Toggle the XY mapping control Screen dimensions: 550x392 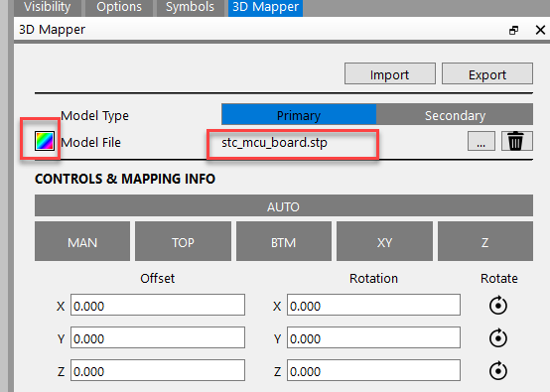point(384,241)
